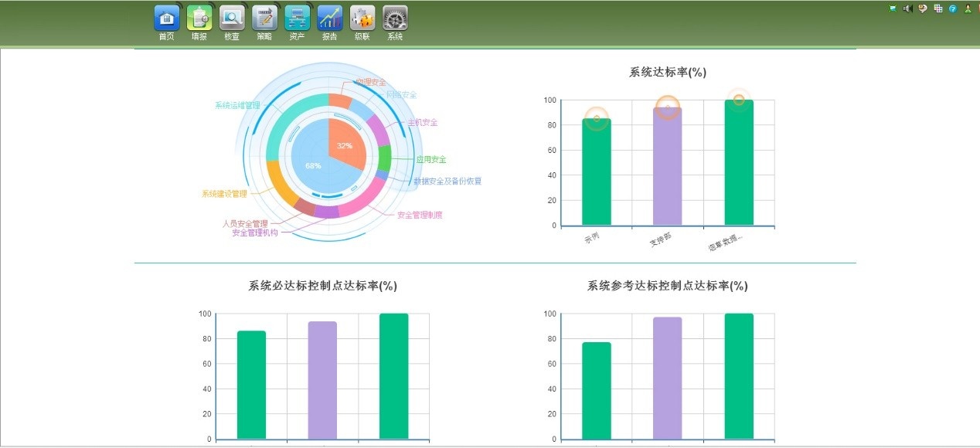This screenshot has width=980, height=448.
Task: Click the fullscreen monitor icon at top right
Action: tap(893, 8)
